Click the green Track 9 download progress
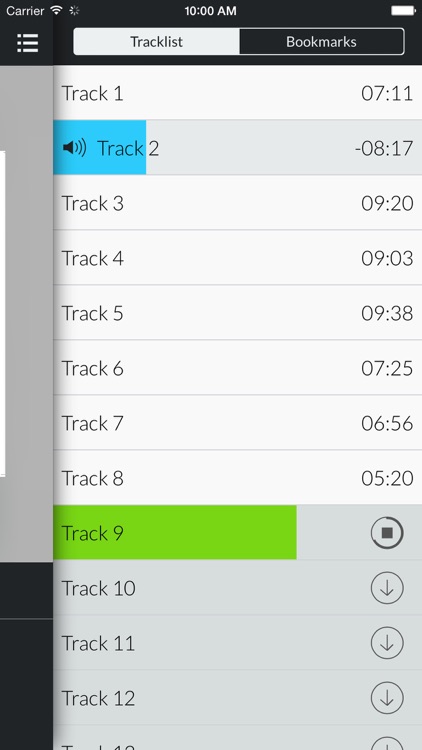The image size is (422, 750). pyautogui.click(x=175, y=532)
